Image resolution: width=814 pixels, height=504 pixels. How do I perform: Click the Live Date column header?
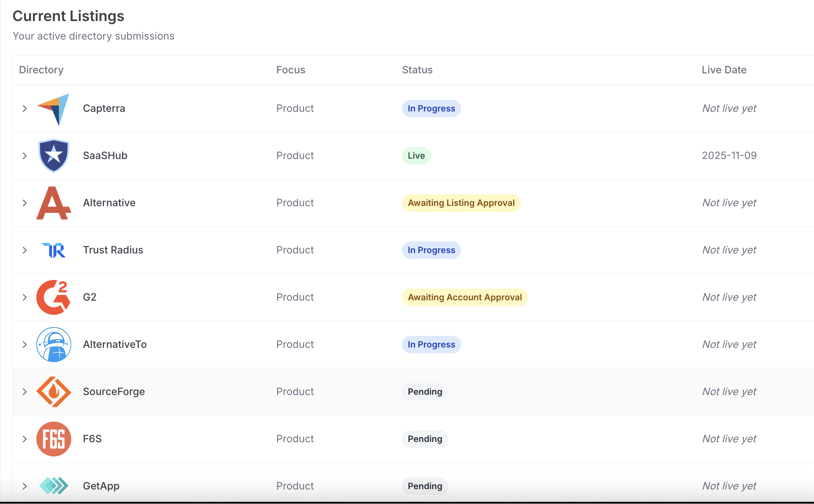point(724,70)
